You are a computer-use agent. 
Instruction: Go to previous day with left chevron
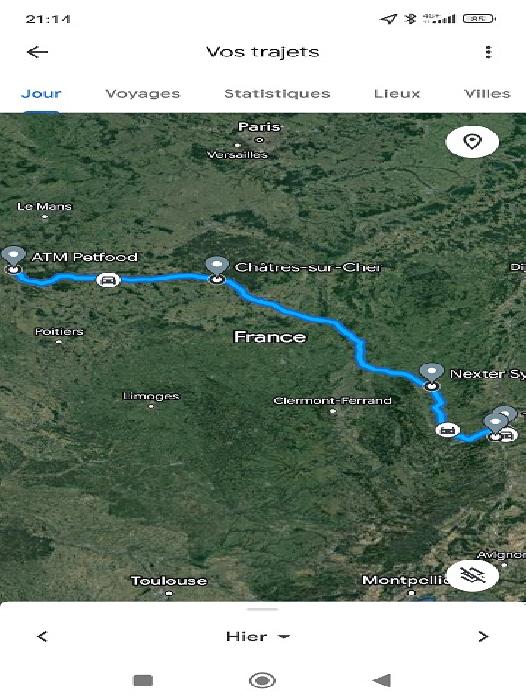42,637
